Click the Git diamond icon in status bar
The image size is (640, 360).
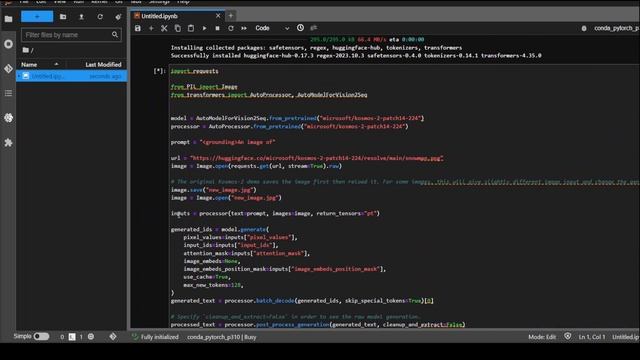pos(113,337)
